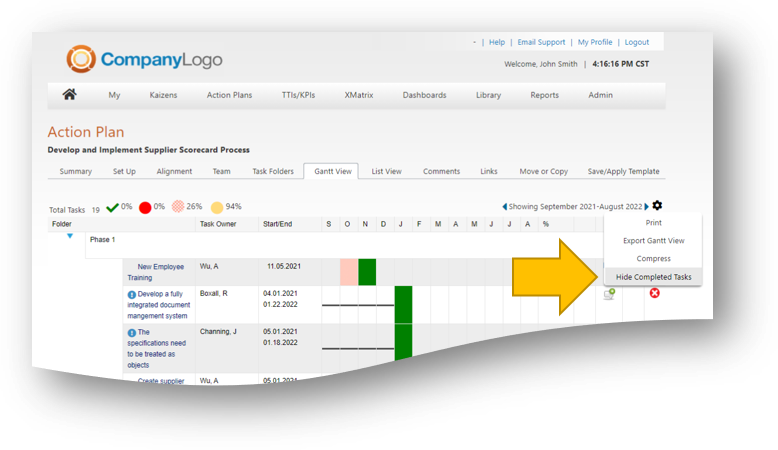Viewport: 778px width, 450px height.
Task: Show previous date range arrow
Action: point(505,206)
